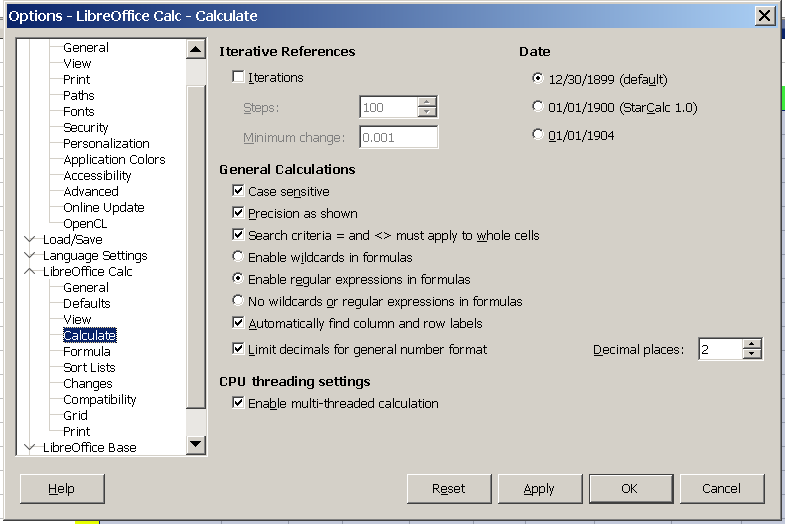
Task: Close the Options dialog with X
Action: click(764, 16)
